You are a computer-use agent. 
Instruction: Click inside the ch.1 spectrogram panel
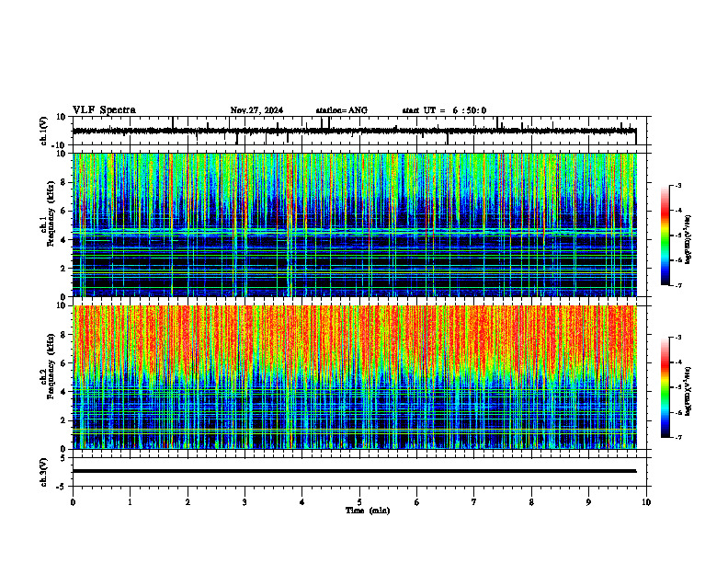355,224
